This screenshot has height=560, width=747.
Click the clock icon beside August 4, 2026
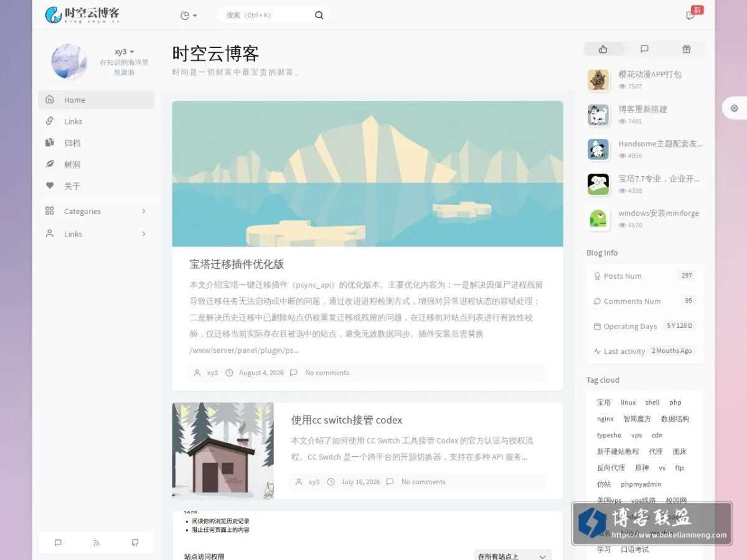pos(229,373)
